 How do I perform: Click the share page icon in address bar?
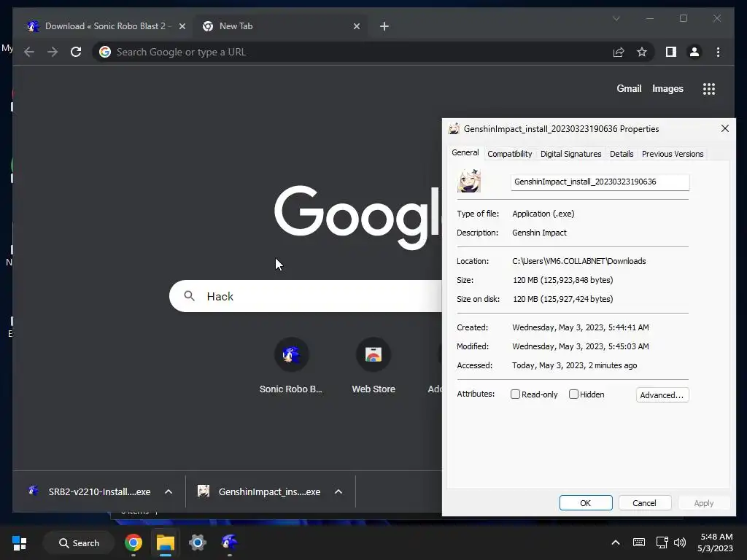point(619,52)
